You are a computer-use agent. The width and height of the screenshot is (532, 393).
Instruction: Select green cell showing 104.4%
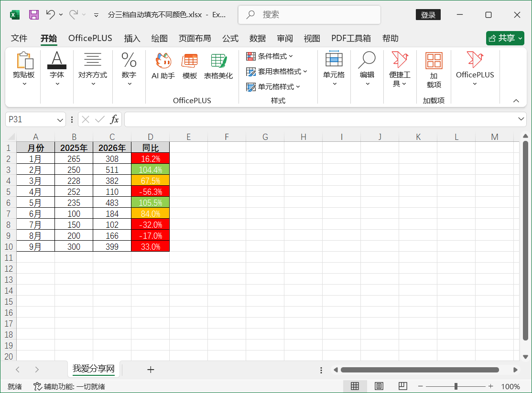150,170
